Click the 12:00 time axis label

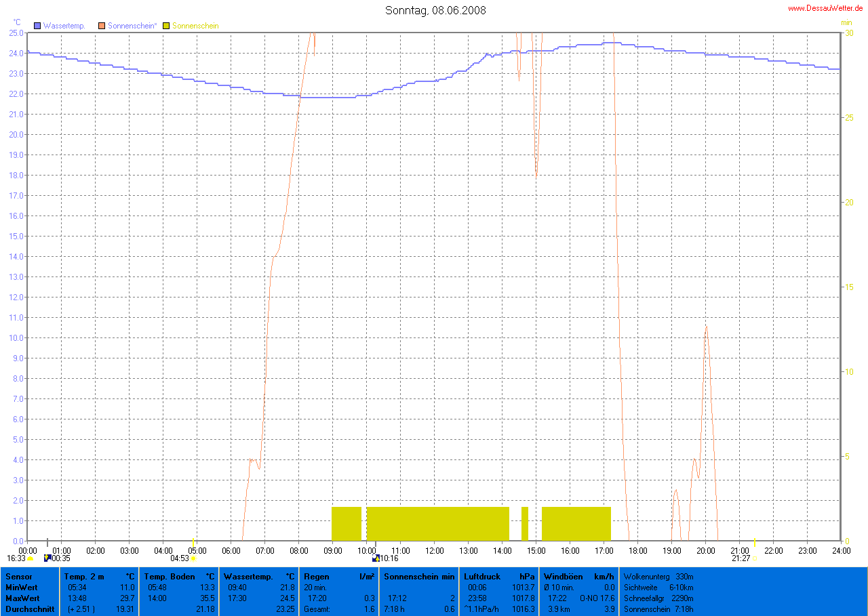[434, 550]
